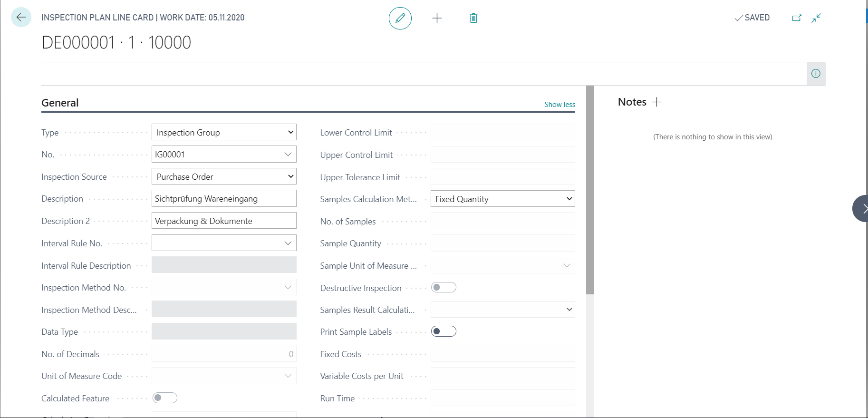
Task: Click the pencil edit icon
Action: [x=400, y=18]
